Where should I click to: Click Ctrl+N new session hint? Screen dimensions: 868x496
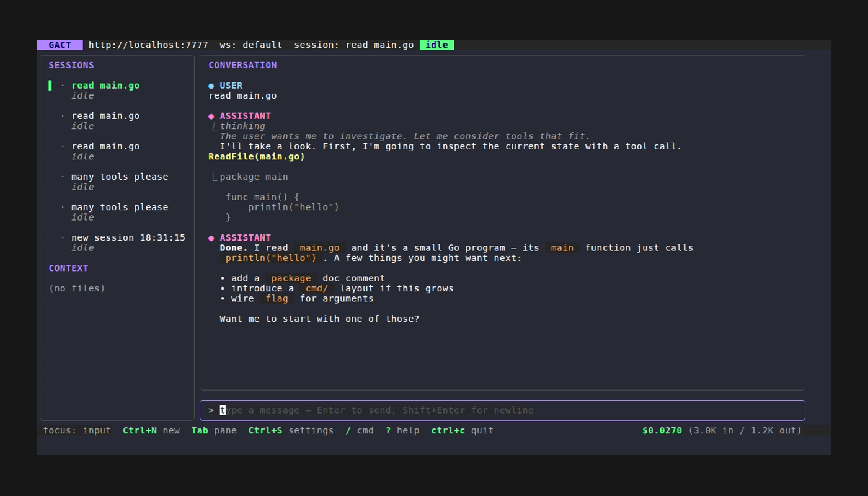[151, 430]
